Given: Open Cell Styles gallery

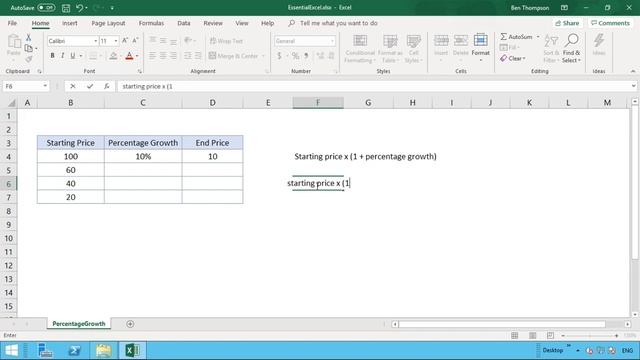Looking at the screenshot, I should pos(413,49).
